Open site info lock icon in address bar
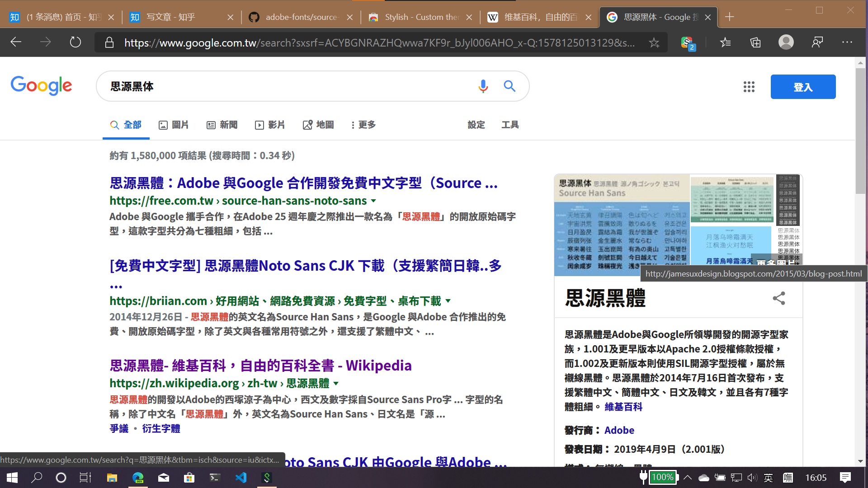This screenshot has height=488, width=868. tap(109, 42)
